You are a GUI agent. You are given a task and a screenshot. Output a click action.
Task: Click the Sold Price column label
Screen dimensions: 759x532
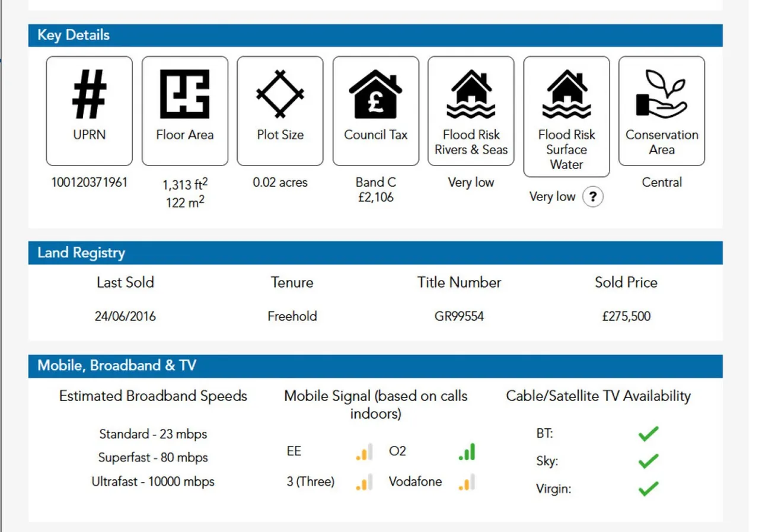tap(626, 282)
